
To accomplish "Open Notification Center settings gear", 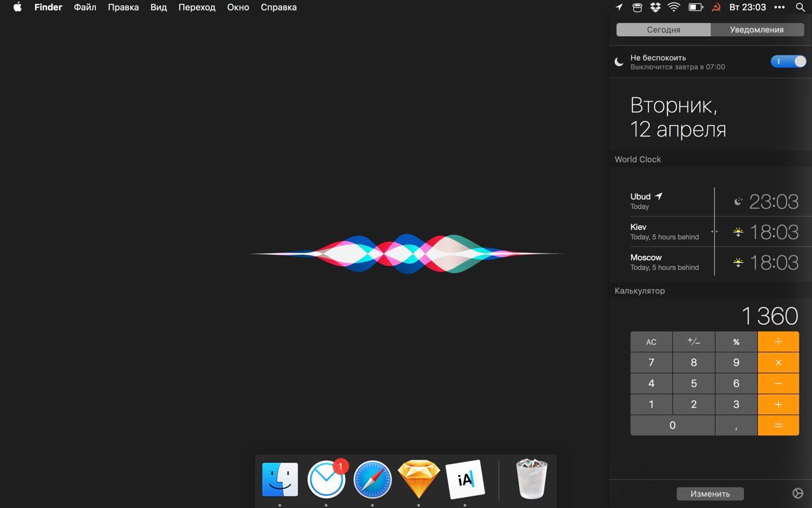I will pyautogui.click(x=798, y=493).
